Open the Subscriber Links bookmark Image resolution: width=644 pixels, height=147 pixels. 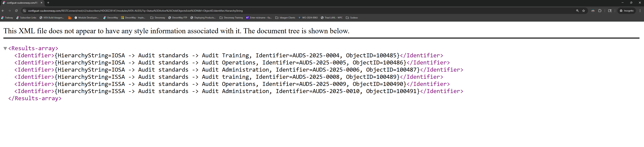coord(26,18)
